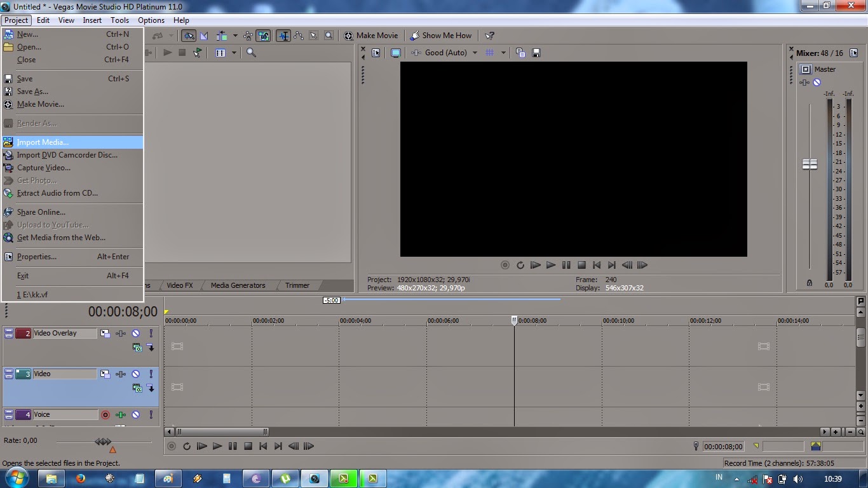This screenshot has height=488, width=868.
Task: Click Track Motion on Video Overlay track
Action: coord(105,333)
